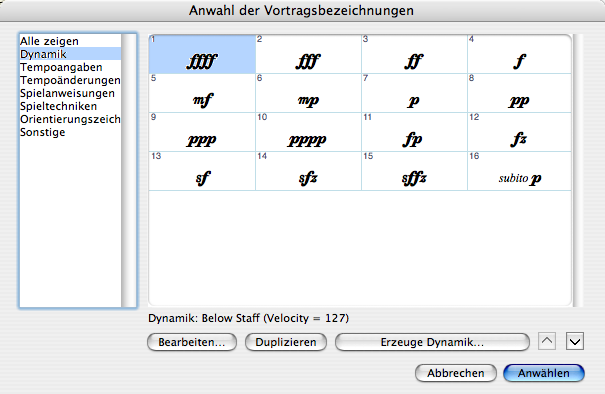Screen dimensions: 605x394
Task: Click the Bearbeiten... button
Action: [192, 342]
